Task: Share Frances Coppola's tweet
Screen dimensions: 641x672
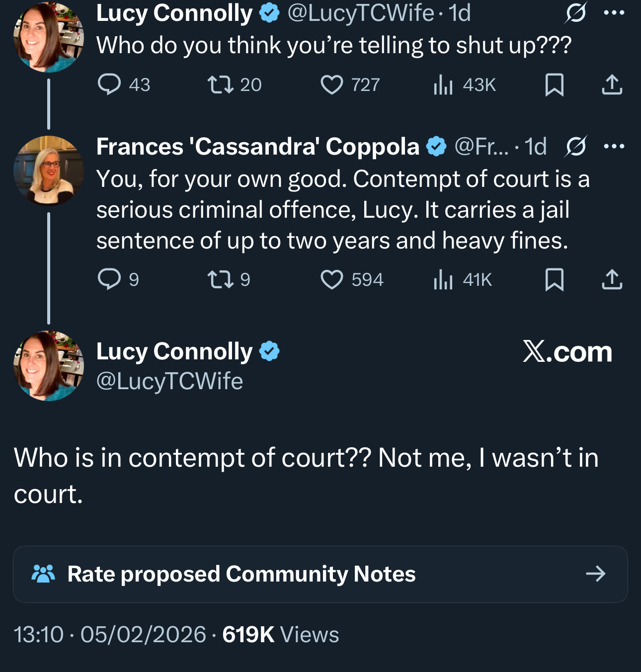Action: click(x=612, y=279)
